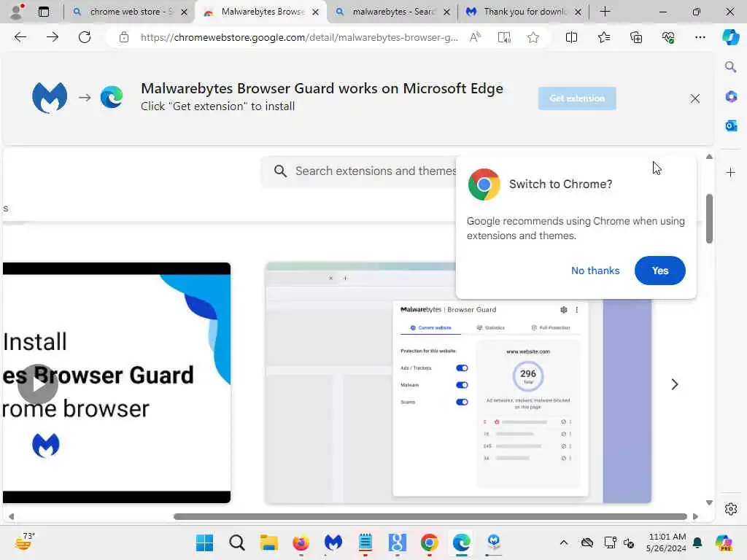747x560 pixels.
Task: Open the sidebar Search tool
Action: point(731,66)
